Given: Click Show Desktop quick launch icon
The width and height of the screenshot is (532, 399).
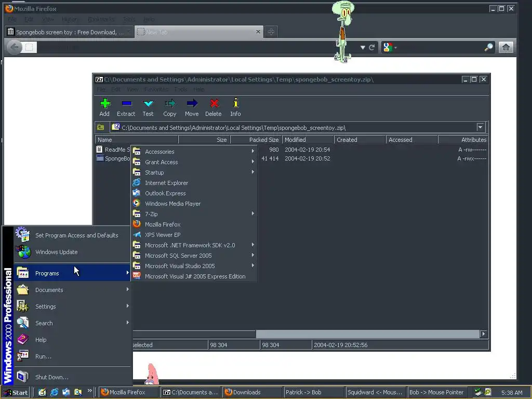Looking at the screenshot, I should (x=42, y=392).
